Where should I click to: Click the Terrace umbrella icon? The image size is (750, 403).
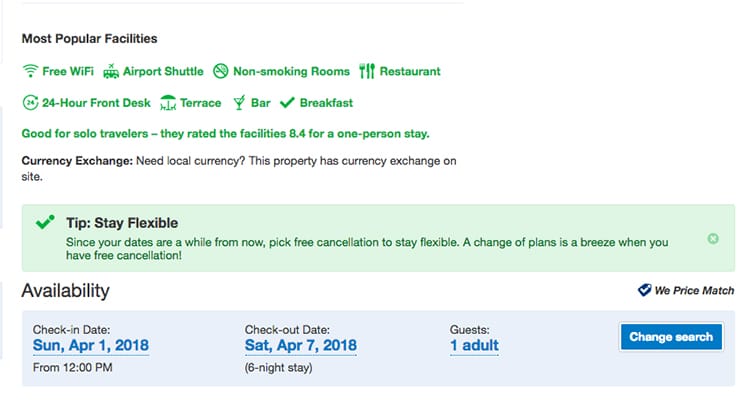point(168,102)
